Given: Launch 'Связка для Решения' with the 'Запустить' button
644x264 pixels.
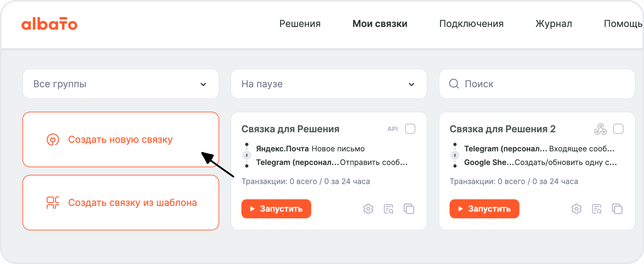Looking at the screenshot, I should click(276, 208).
